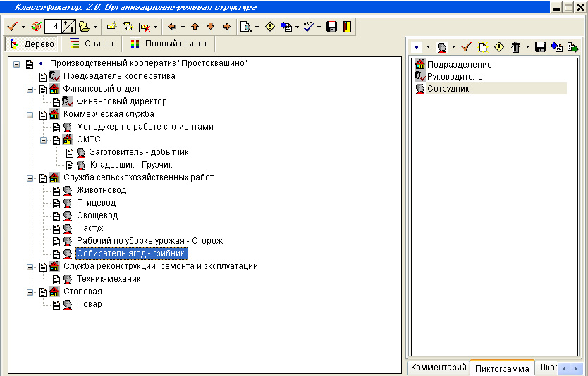588x376 pixels.
Task: Open the Пиктограмма tab
Action: tap(502, 368)
